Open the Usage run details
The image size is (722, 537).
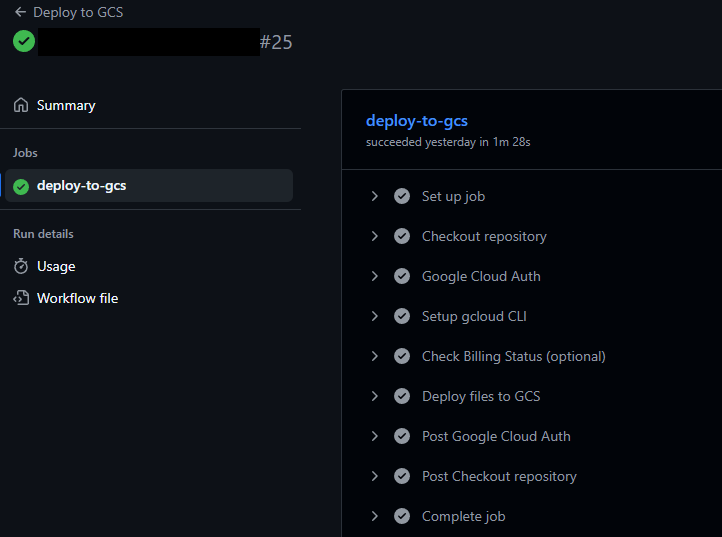click(x=56, y=266)
